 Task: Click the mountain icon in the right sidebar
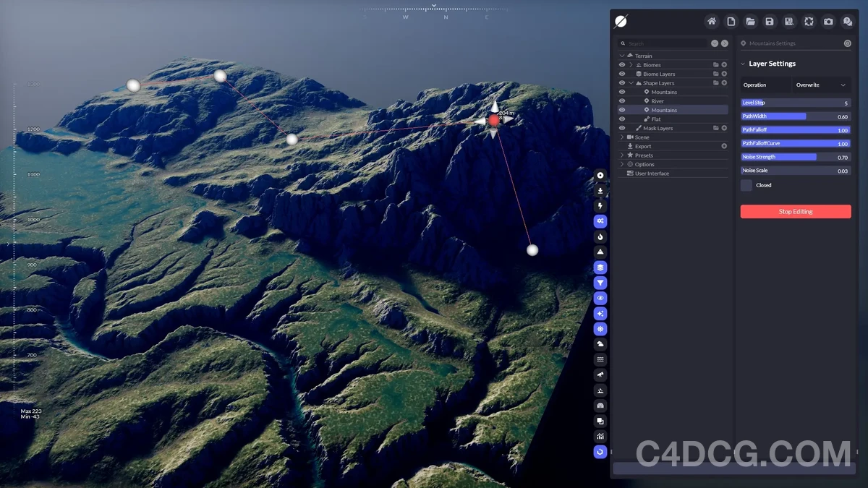pyautogui.click(x=600, y=252)
